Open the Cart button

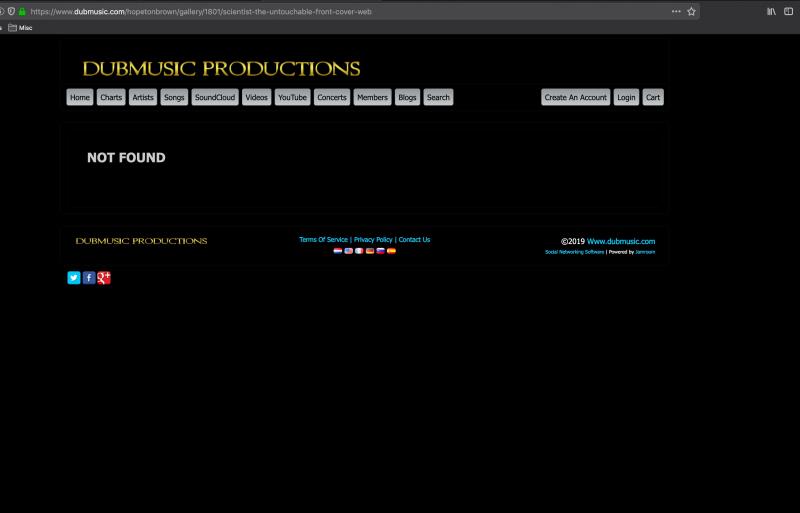point(653,97)
